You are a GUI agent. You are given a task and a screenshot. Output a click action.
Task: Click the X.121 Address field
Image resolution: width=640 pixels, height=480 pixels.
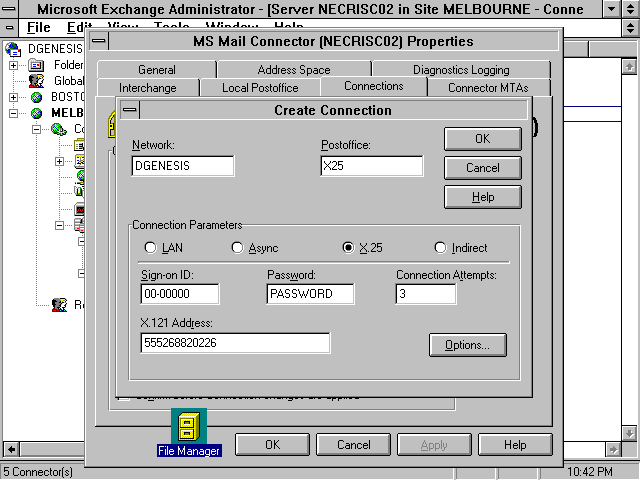pyautogui.click(x=235, y=343)
